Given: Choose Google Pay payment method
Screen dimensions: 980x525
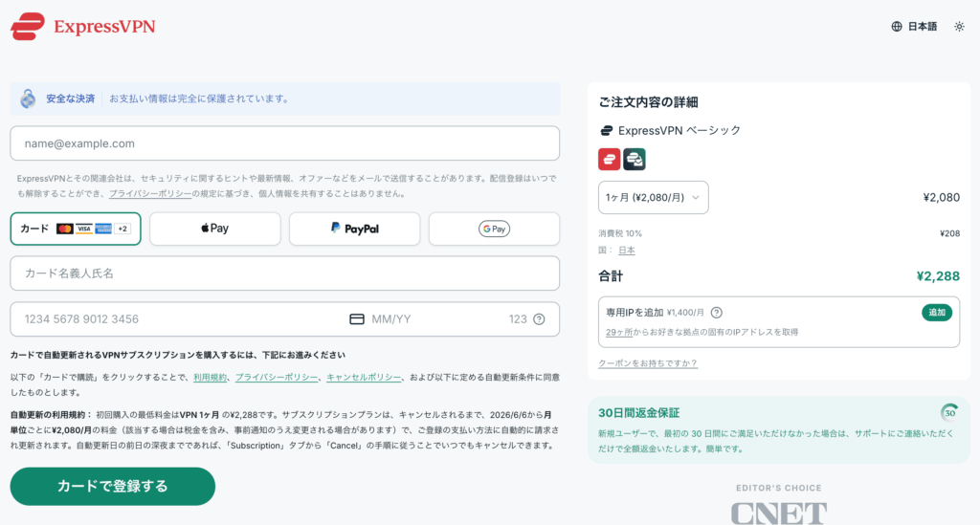Looking at the screenshot, I should [x=495, y=229].
